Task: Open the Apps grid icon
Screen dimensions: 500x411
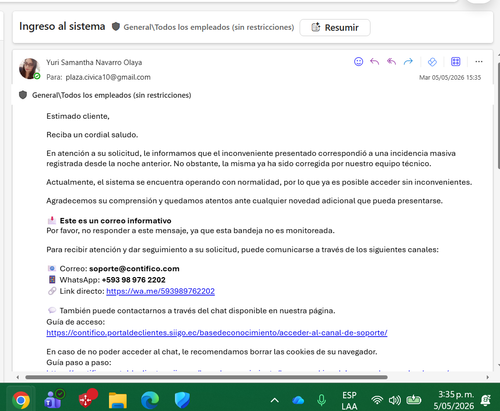Action: tap(455, 62)
